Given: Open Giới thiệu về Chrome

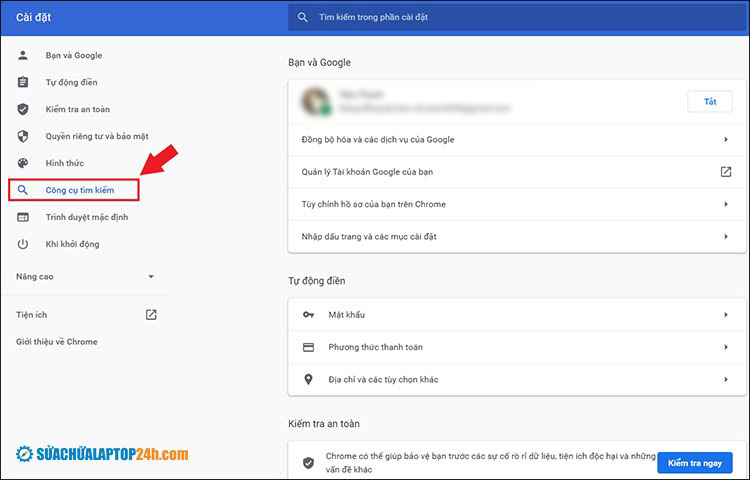Looking at the screenshot, I should 56,342.
